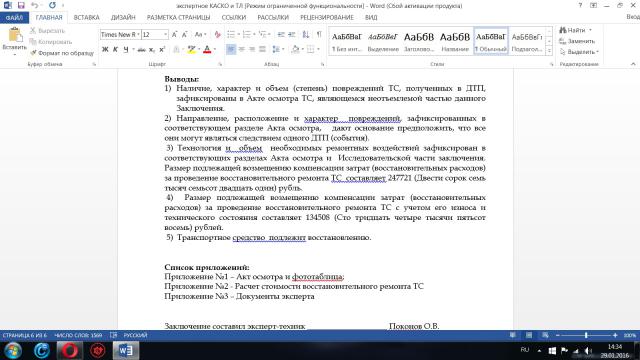Image resolution: width=640 pixels, height=360 pixels.
Task: Click РУССКИЙ language indicator in status bar
Action: click(x=136, y=335)
